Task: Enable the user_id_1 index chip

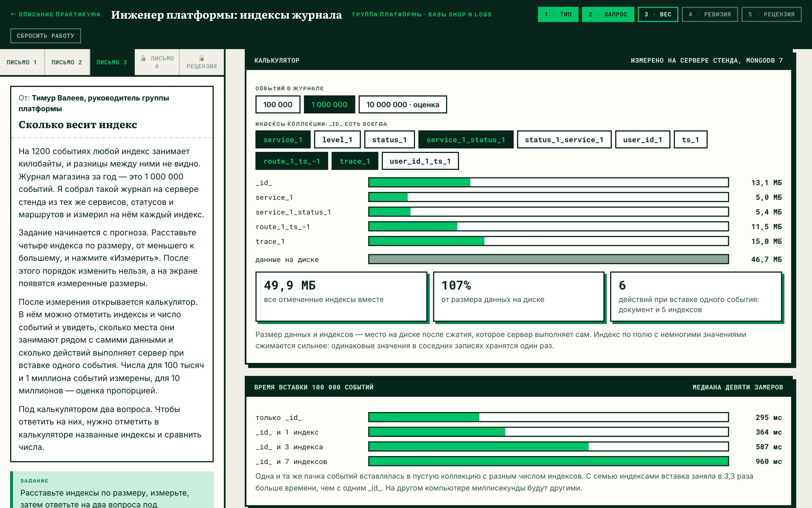Action: pos(643,139)
